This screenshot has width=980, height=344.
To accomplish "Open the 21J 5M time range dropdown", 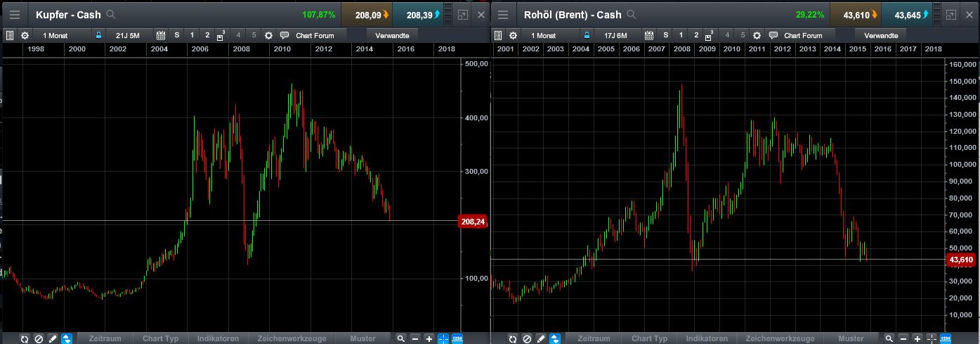I will tap(129, 35).
